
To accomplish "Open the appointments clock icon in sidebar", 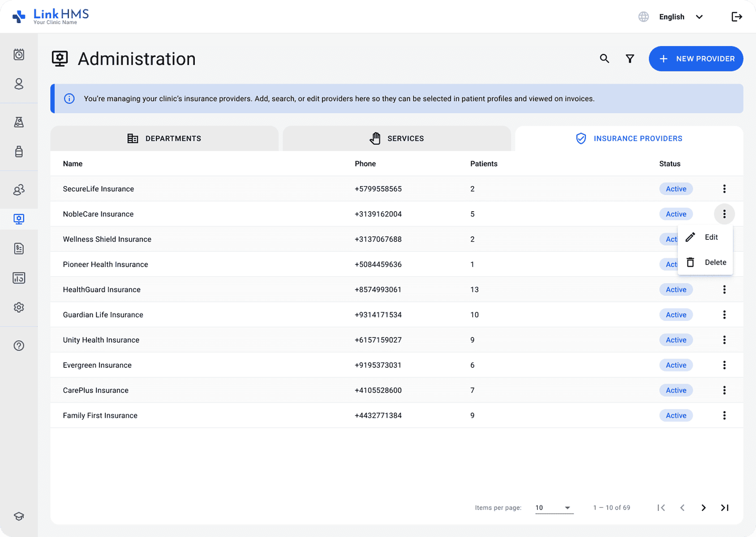I will (19, 55).
